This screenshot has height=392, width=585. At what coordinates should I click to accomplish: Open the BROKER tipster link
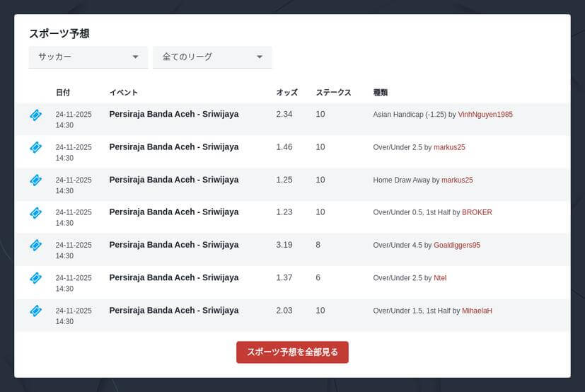477,212
